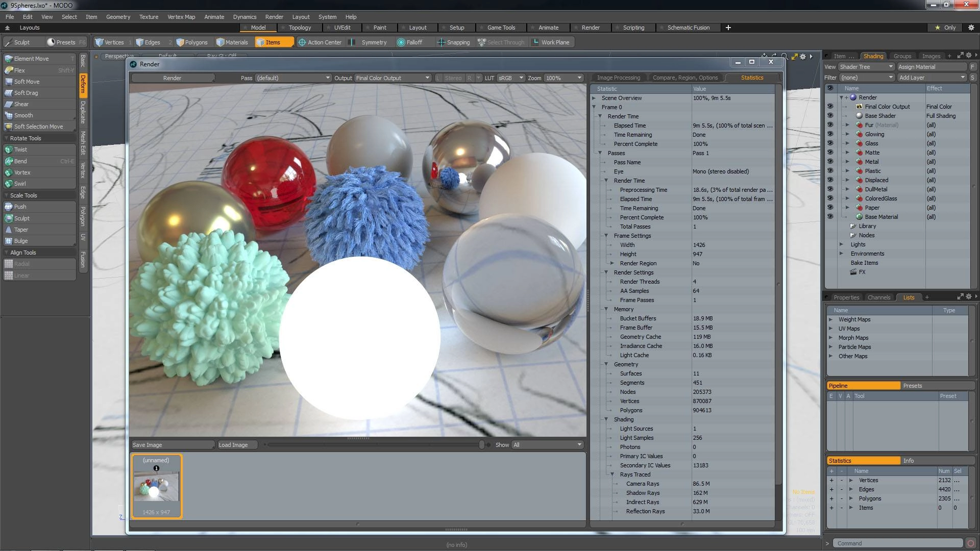Activate the Shear tool

point(39,104)
